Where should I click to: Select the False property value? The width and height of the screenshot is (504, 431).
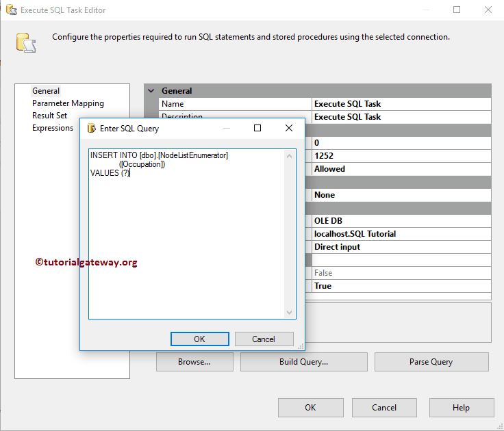pos(401,273)
